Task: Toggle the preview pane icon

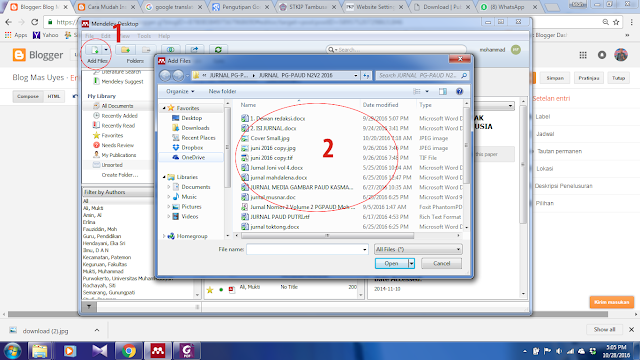Action: point(443,91)
